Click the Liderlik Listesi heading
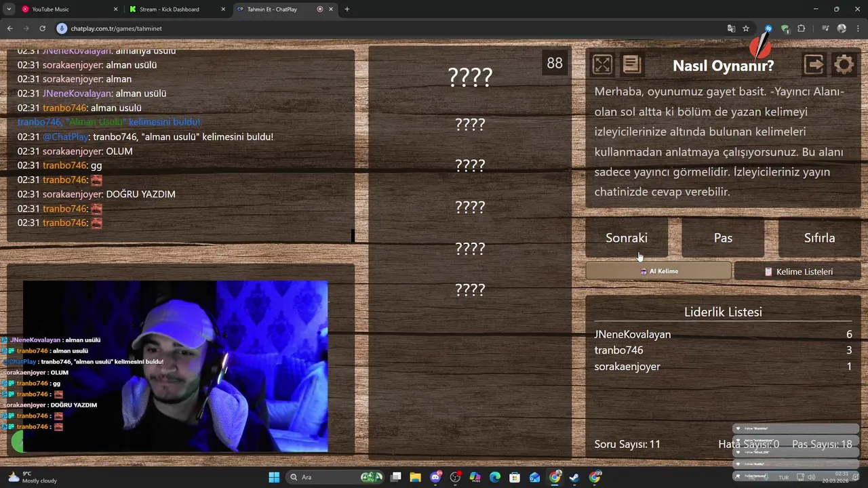The height and width of the screenshot is (488, 868). (x=723, y=312)
